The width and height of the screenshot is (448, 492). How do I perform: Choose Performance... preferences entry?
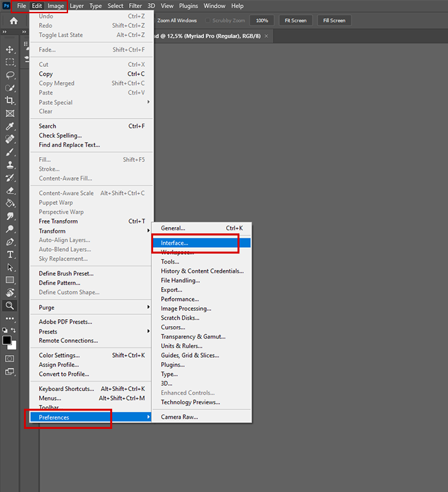pyautogui.click(x=202, y=299)
